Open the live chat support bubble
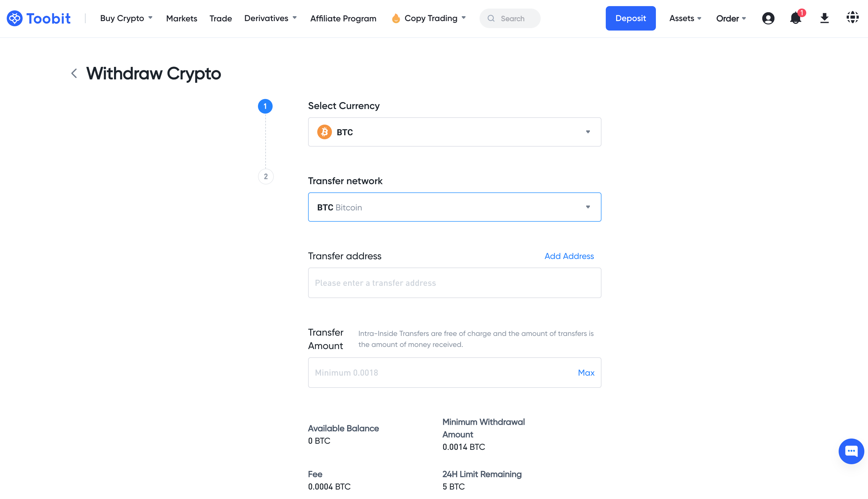The width and height of the screenshot is (868, 499). coord(851,451)
